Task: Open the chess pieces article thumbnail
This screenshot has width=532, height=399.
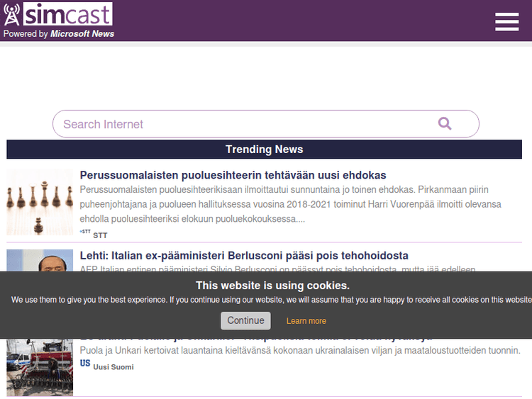Action: tap(40, 202)
